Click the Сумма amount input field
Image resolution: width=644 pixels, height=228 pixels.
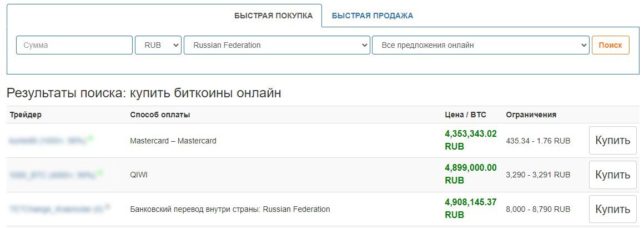[x=74, y=45]
